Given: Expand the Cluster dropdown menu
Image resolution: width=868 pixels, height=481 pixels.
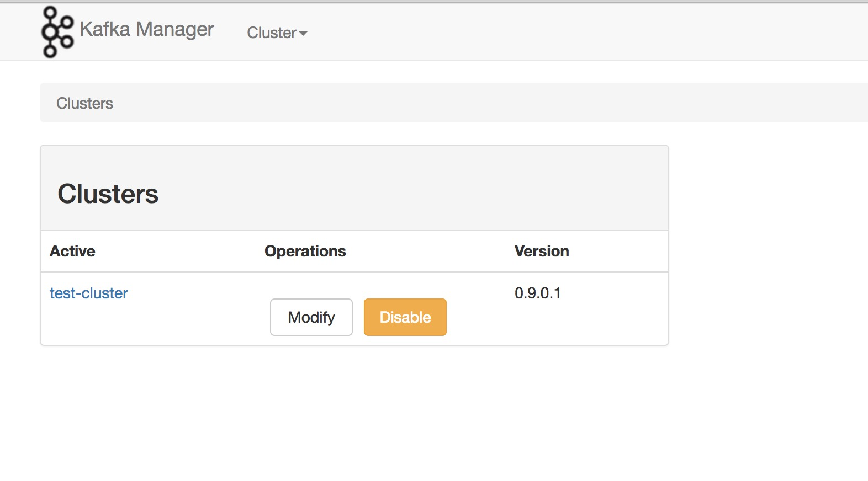Looking at the screenshot, I should coord(277,33).
